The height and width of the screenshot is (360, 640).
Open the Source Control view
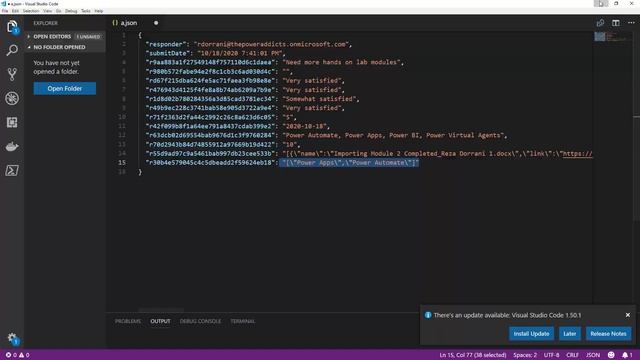tap(12, 74)
